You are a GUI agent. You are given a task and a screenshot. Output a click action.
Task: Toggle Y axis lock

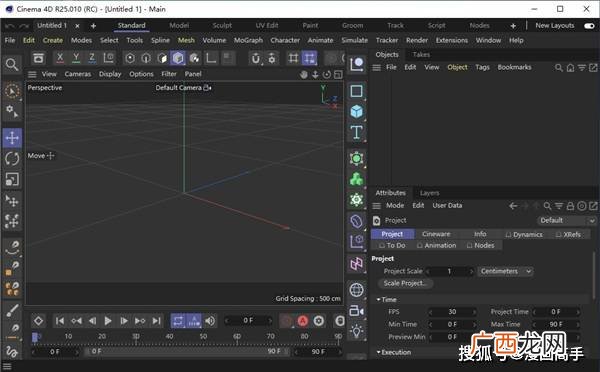[x=76, y=58]
